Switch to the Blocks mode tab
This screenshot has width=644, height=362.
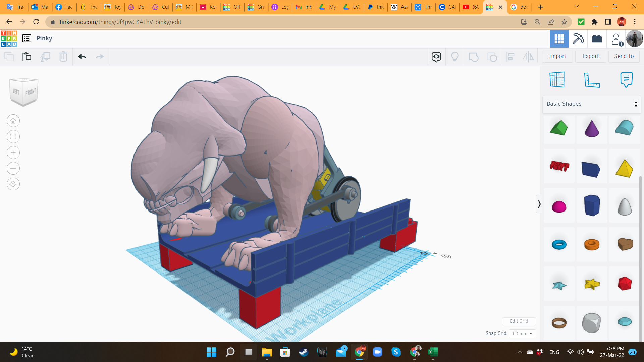(x=578, y=39)
